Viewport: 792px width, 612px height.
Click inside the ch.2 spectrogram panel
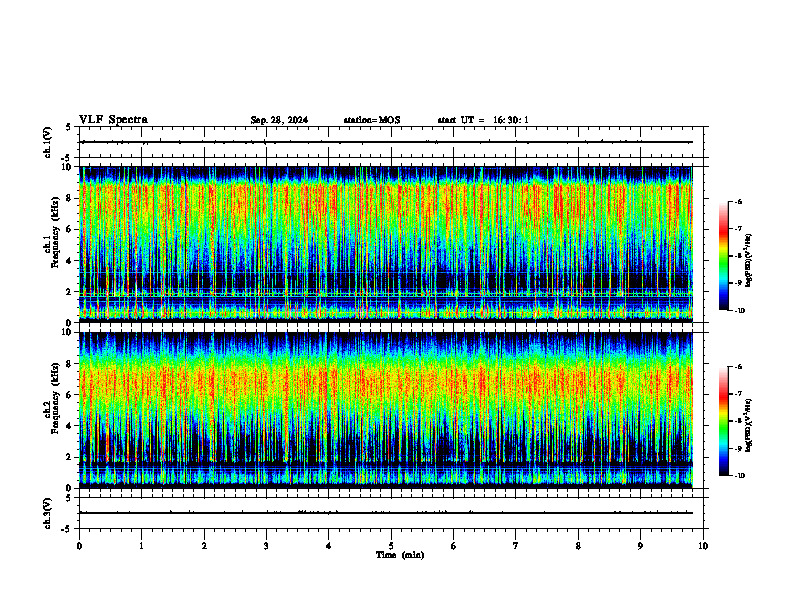click(x=386, y=410)
